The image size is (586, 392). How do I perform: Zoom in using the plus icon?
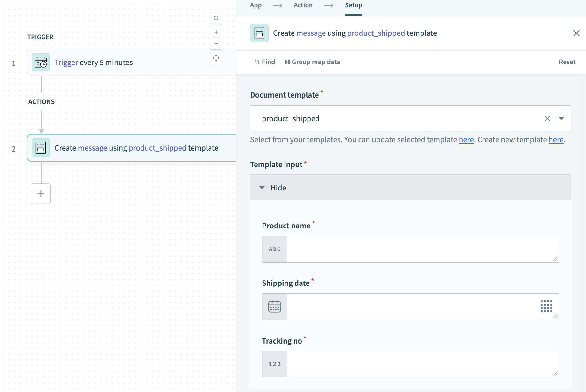[x=216, y=32]
